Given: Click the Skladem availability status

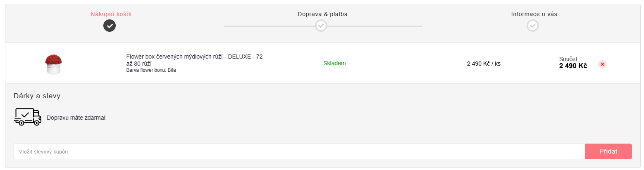Looking at the screenshot, I should (x=334, y=63).
